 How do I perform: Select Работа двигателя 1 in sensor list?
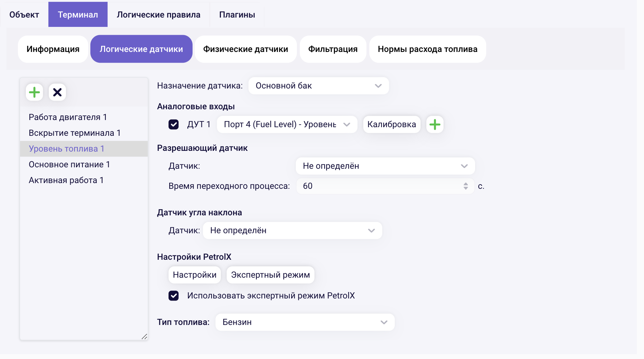pyautogui.click(x=84, y=117)
